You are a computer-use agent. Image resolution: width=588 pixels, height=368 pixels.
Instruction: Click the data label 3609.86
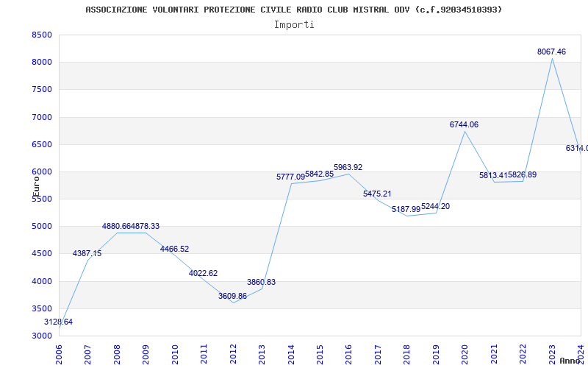tap(232, 296)
